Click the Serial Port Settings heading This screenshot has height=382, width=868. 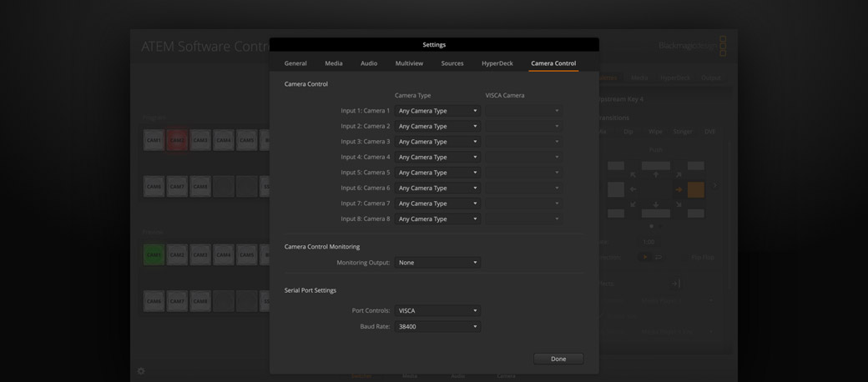tap(310, 290)
